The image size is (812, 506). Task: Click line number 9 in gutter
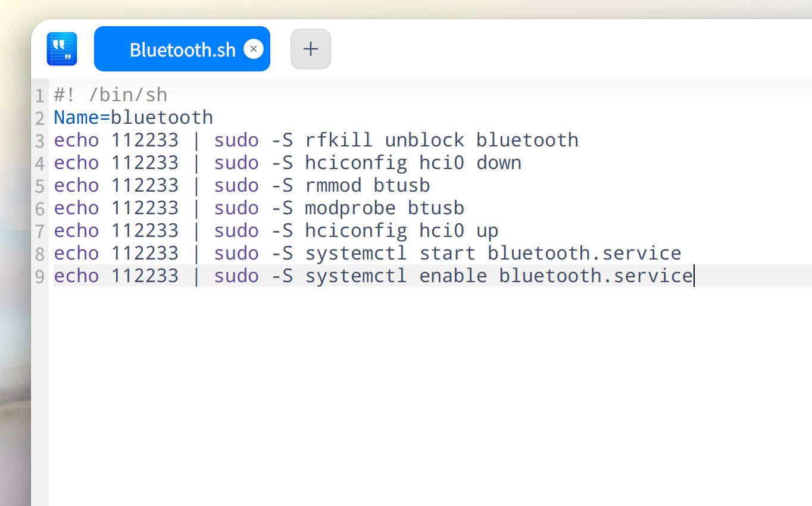coord(39,277)
